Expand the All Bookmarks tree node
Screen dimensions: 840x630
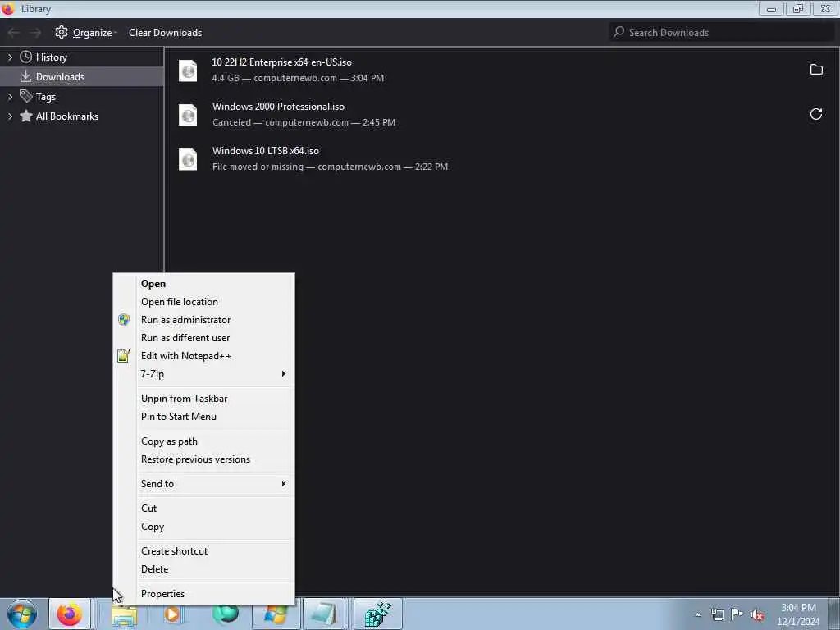tap(10, 116)
